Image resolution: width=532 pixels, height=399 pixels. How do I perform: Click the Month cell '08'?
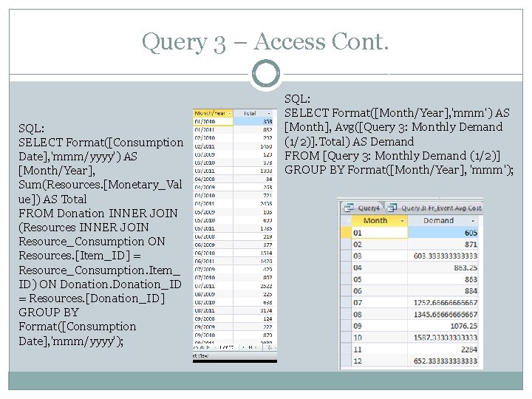pos(379,314)
